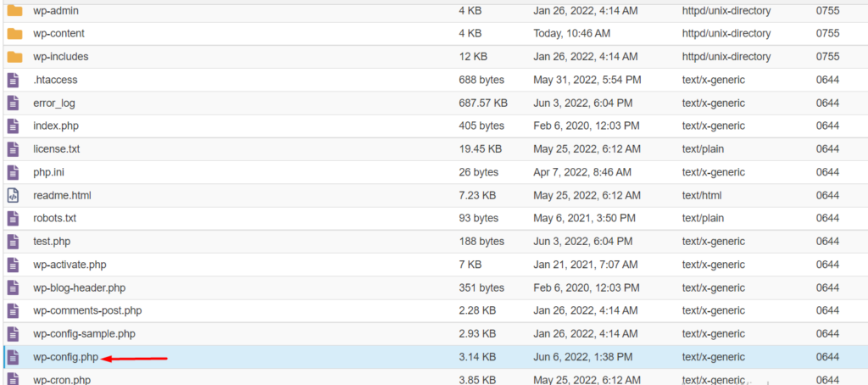Click the robots.txt file icon

click(13, 219)
